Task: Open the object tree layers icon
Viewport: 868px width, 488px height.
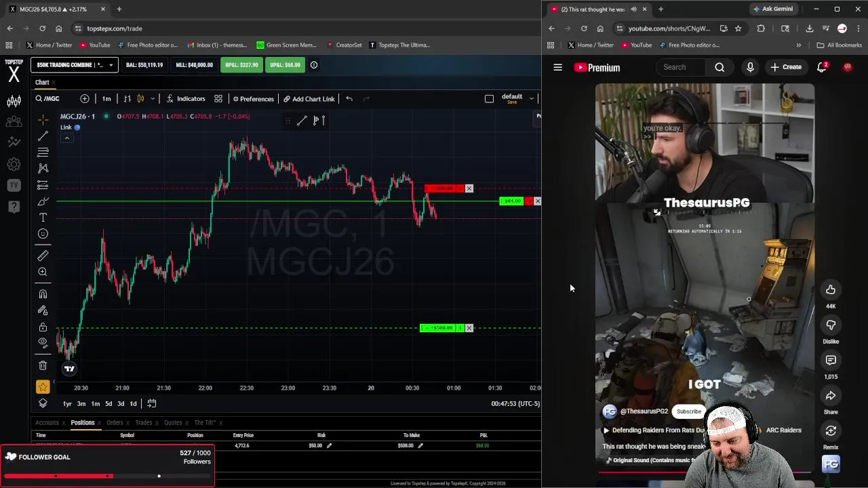Action: tap(43, 403)
